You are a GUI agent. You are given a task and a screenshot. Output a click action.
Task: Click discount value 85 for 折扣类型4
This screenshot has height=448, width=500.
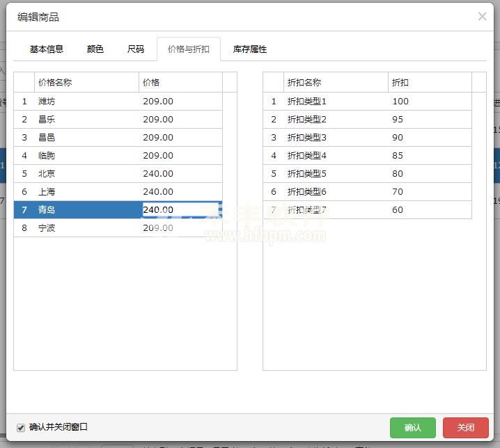(398, 156)
